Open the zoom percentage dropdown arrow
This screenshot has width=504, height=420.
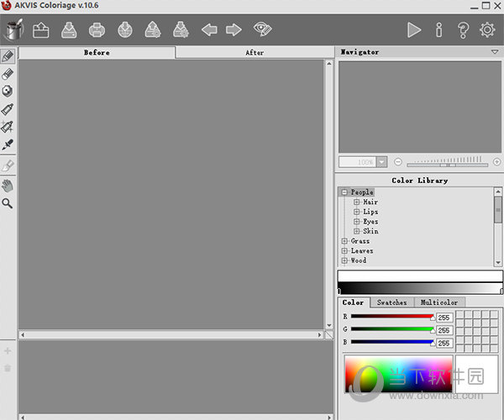pyautogui.click(x=381, y=162)
